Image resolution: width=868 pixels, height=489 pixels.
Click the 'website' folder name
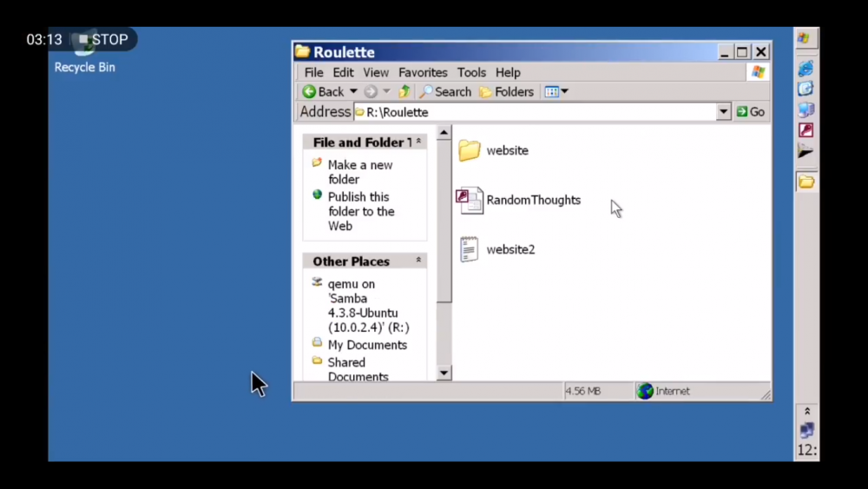point(507,150)
